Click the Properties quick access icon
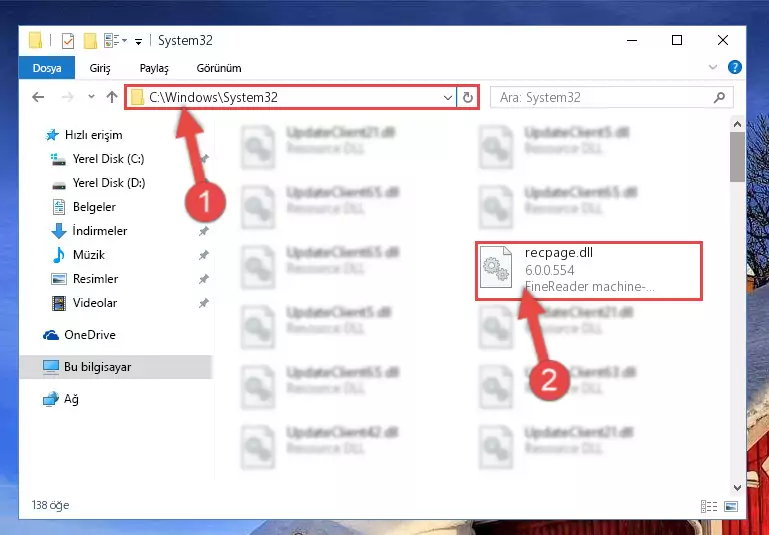This screenshot has width=769, height=535. 68,41
